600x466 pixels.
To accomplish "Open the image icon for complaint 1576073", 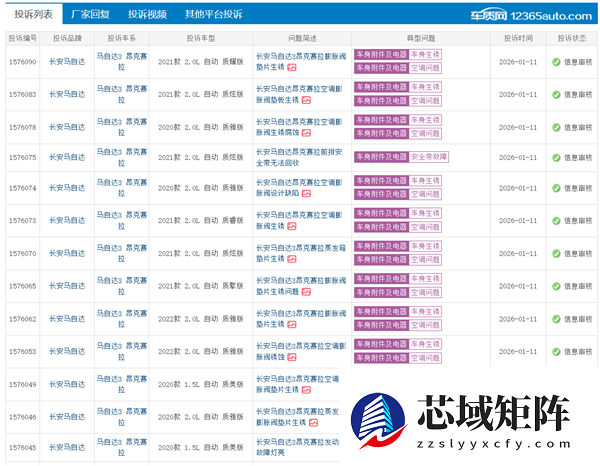I will [x=292, y=226].
